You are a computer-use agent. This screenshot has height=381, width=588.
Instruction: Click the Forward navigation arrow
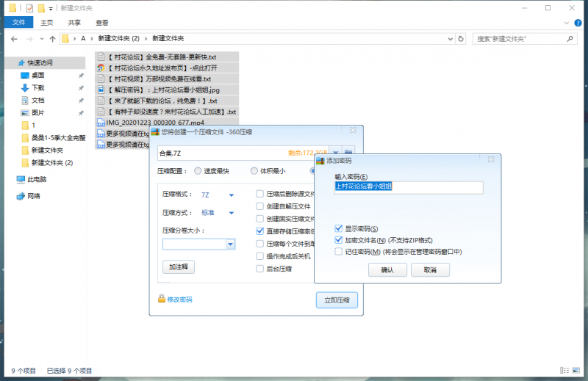click(x=29, y=39)
